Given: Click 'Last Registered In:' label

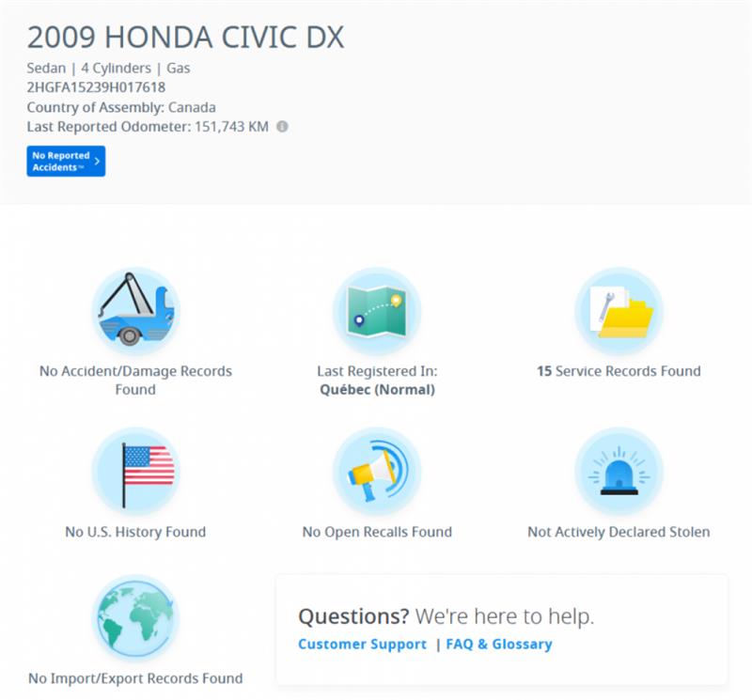Looking at the screenshot, I should (x=377, y=371).
